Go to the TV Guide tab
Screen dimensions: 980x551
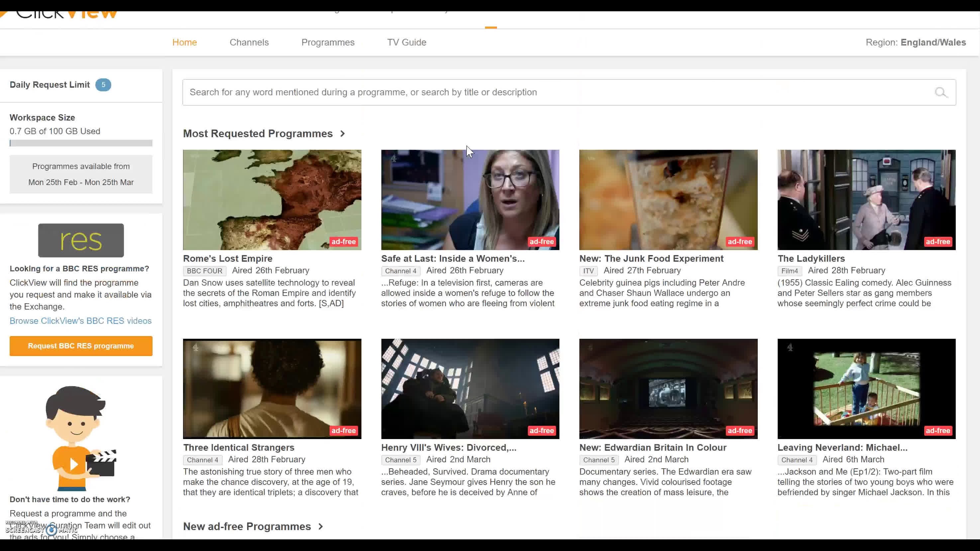pos(407,42)
